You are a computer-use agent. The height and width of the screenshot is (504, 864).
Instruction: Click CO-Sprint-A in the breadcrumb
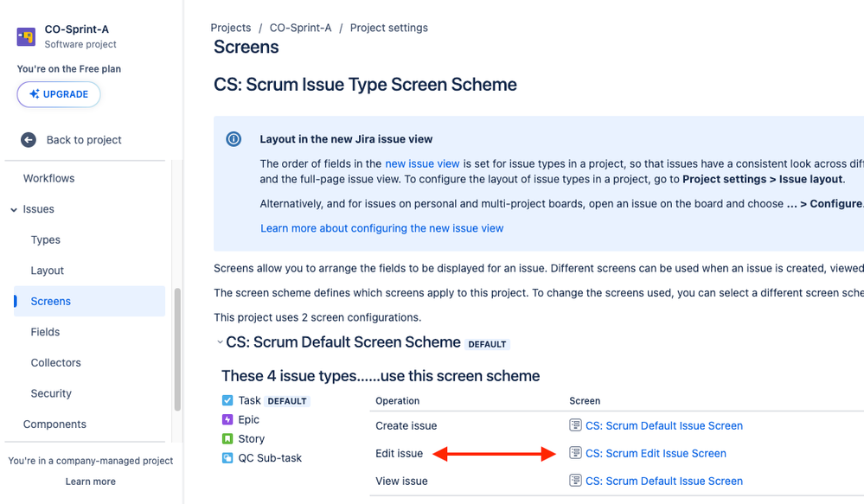[300, 28]
